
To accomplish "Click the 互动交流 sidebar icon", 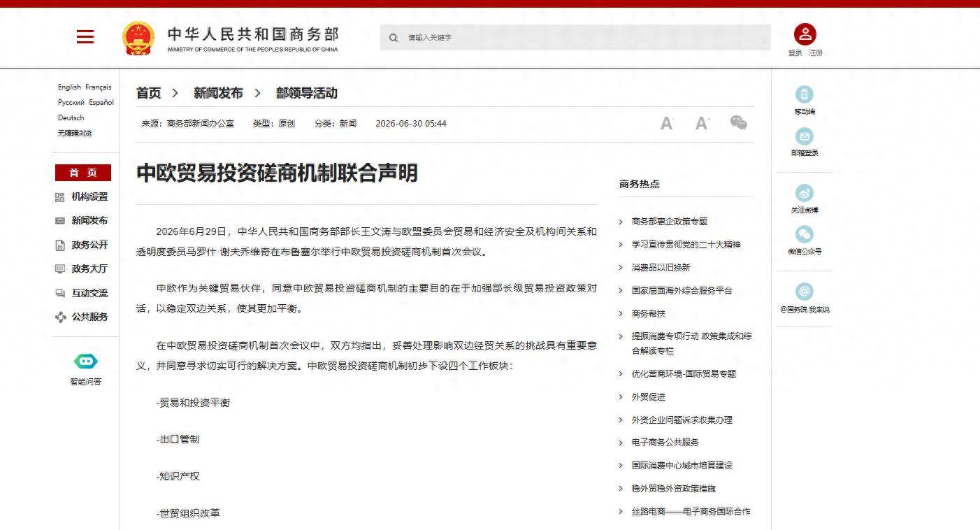I will click(x=59, y=294).
